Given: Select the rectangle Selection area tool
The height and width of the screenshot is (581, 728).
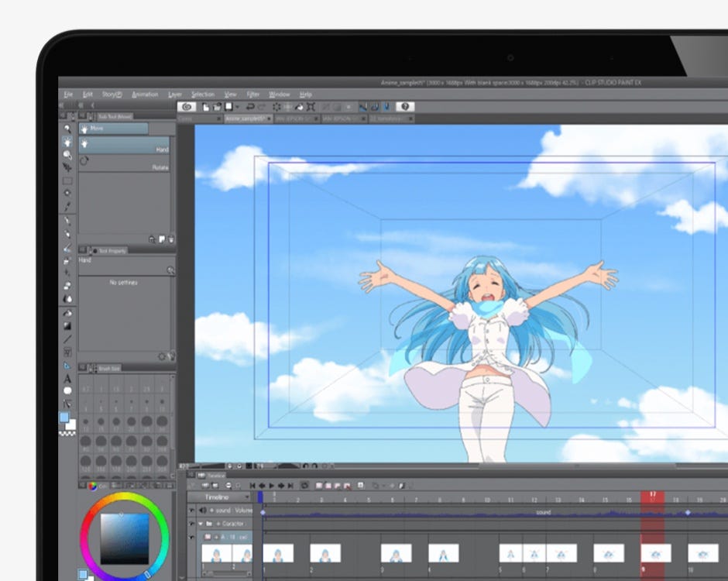Looking at the screenshot, I should (67, 180).
